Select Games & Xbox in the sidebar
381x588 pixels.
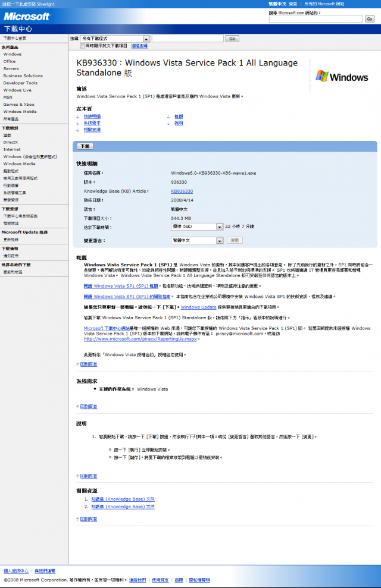point(19,104)
